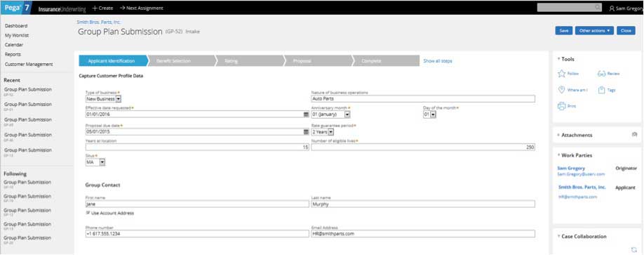This screenshot has height=255, width=644.
Task: Click the Phone number field
Action: [x=197, y=234]
